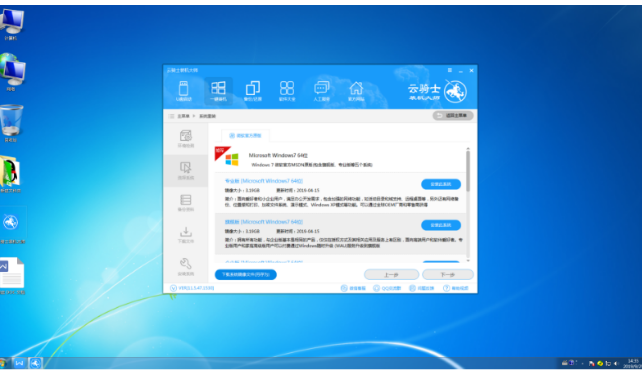Click the download system image save-as button

(246, 274)
